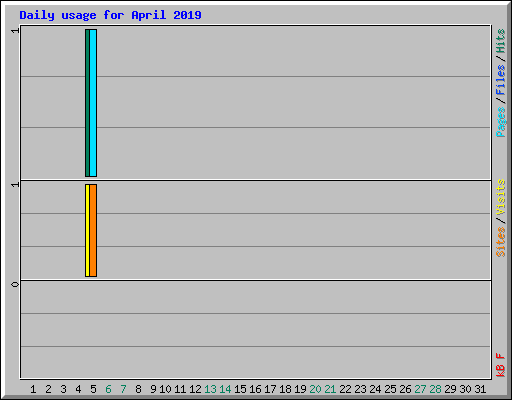512x400 pixels.
Task: Click the blue "Files" legend label
Action: 500,79
